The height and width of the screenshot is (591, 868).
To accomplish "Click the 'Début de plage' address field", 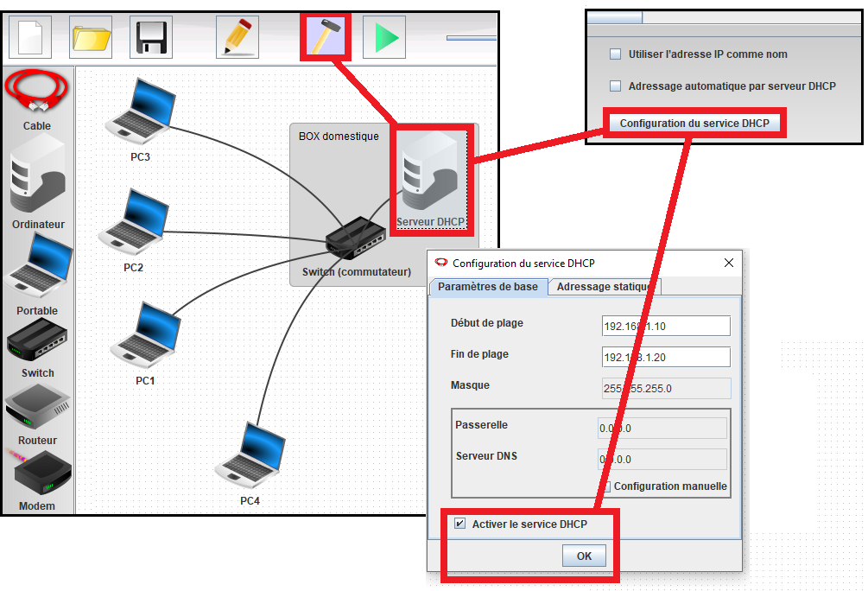I will pos(666,326).
